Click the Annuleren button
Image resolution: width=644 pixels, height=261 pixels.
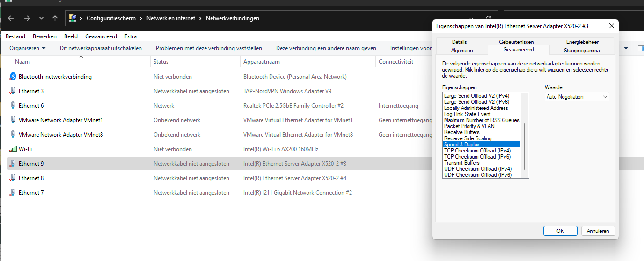coord(598,231)
